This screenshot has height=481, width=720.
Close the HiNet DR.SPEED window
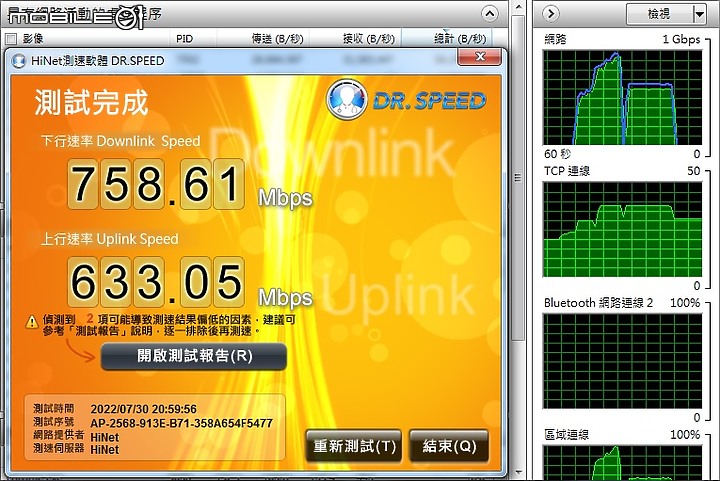coord(480,57)
